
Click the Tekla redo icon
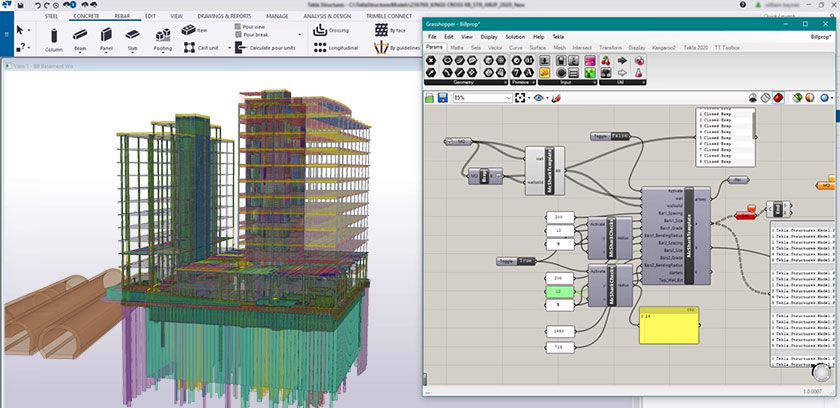pyautogui.click(x=47, y=5)
